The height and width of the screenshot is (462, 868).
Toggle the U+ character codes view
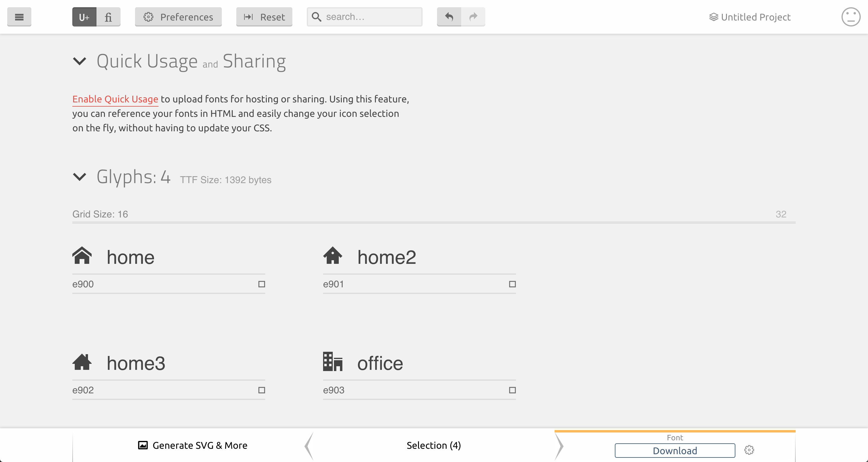pos(84,17)
